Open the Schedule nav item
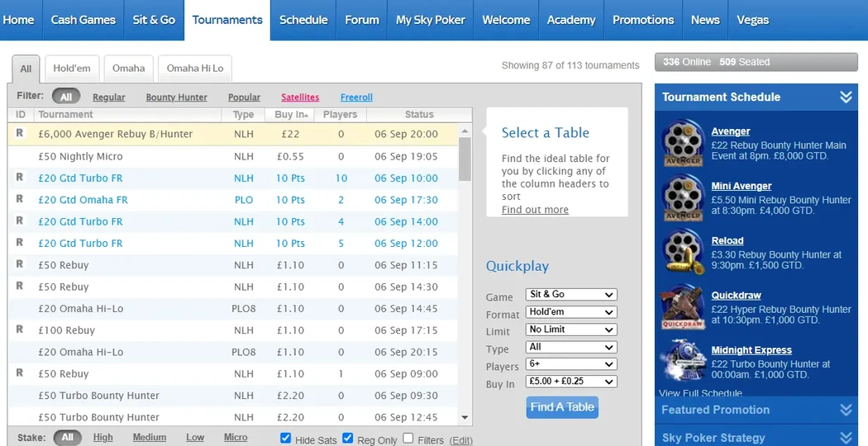The height and width of the screenshot is (446, 868). click(303, 20)
